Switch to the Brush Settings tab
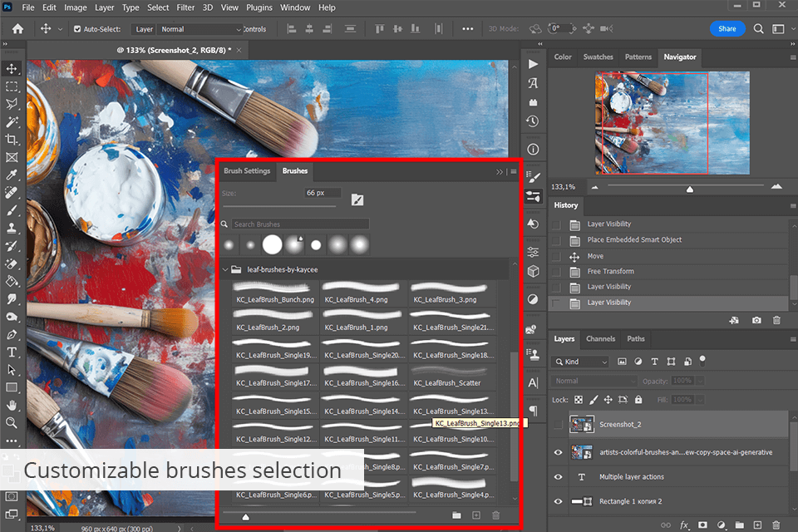This screenshot has height=532, width=798. 247,171
